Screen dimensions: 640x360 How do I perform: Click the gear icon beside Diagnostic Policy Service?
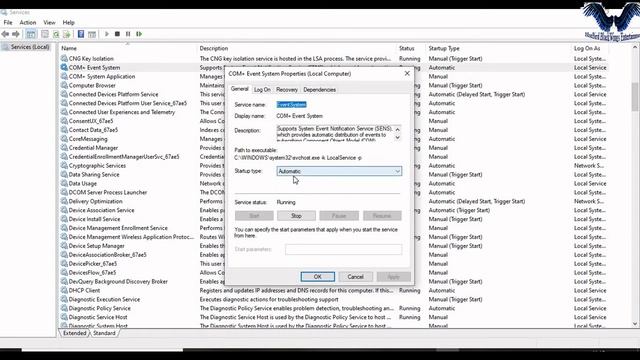[x=64, y=308]
